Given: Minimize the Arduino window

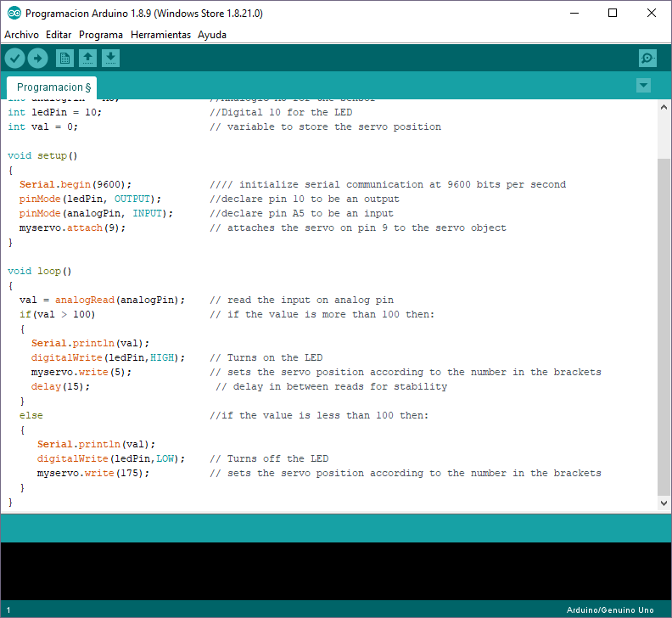Looking at the screenshot, I should [x=574, y=14].
